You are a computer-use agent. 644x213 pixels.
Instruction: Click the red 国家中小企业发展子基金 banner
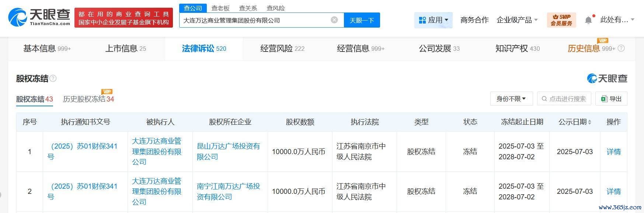123,18
